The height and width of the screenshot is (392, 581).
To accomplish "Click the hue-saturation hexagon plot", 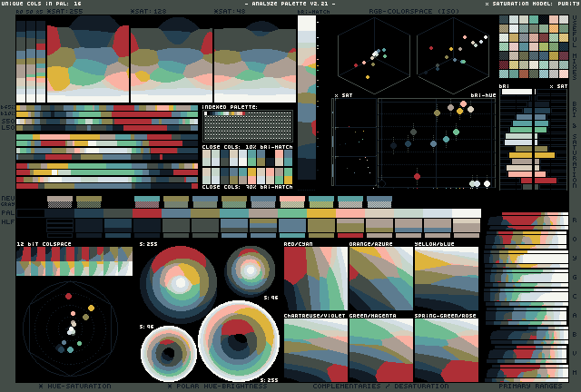I will click(71, 329).
